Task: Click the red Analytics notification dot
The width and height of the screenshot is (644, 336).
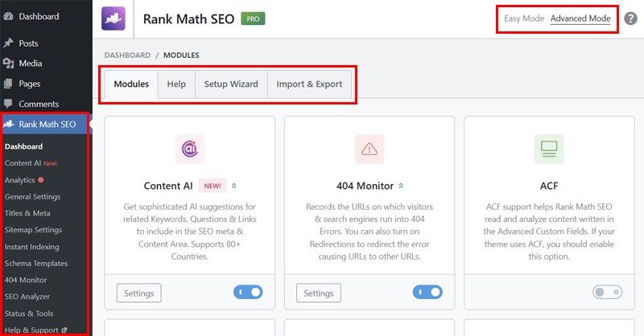Action: (41, 180)
